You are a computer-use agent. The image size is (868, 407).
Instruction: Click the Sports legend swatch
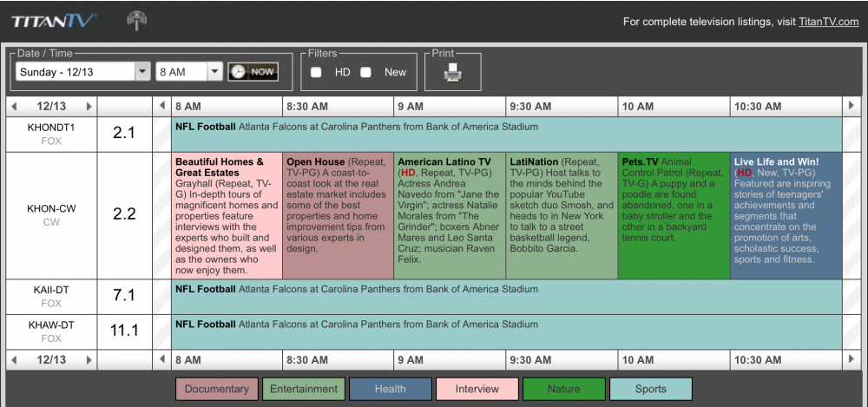coord(650,389)
